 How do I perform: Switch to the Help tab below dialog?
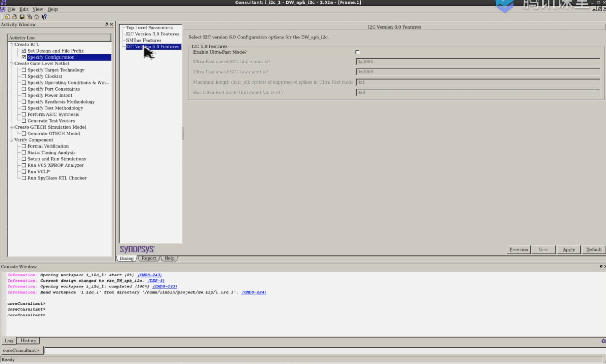point(169,258)
